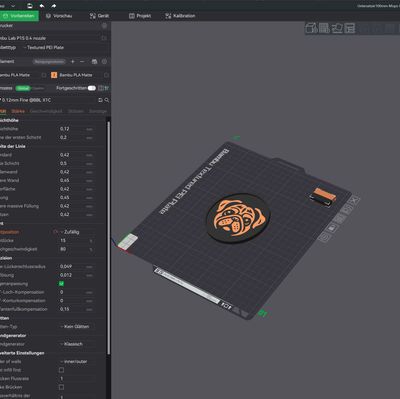Toggle the Fortgeschritten advanced switch

coord(92,88)
